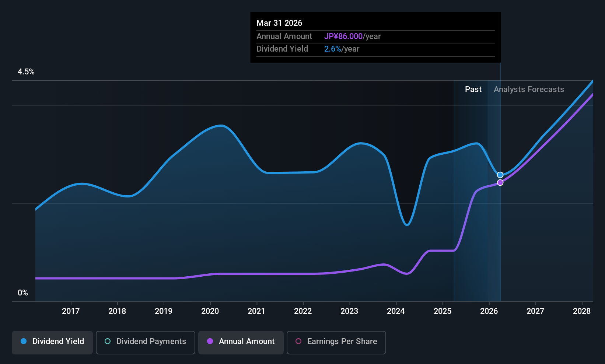Click the 2019 x-axis label
The image size is (605, 364).
coord(164,311)
